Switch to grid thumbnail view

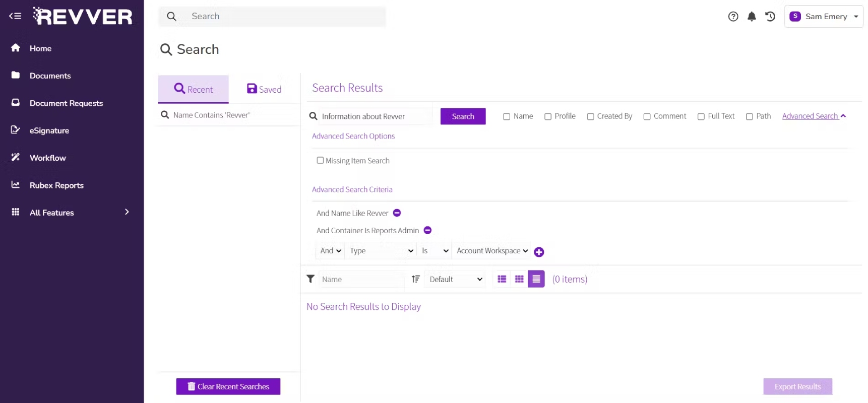519,279
